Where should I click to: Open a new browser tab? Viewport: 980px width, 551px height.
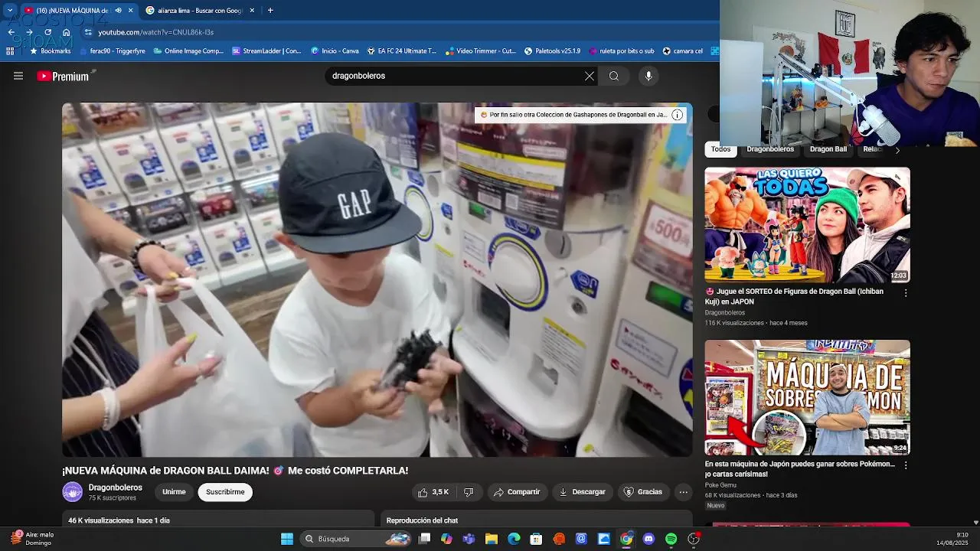[270, 10]
